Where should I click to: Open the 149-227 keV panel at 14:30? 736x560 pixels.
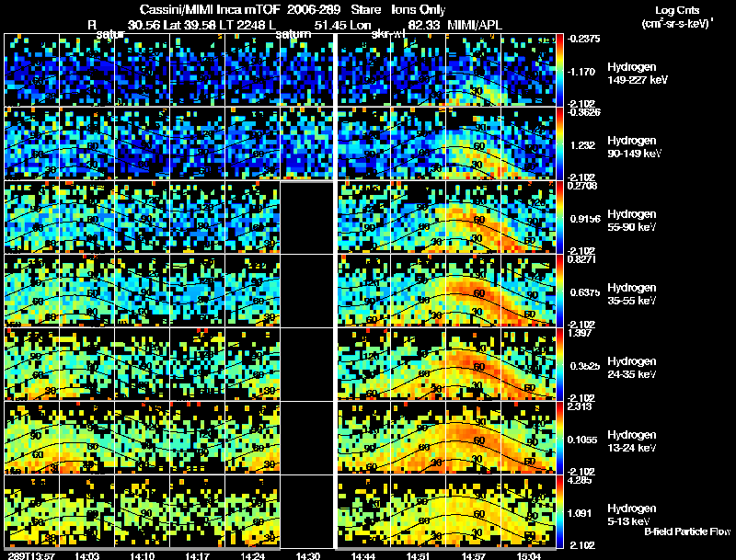tap(306, 71)
